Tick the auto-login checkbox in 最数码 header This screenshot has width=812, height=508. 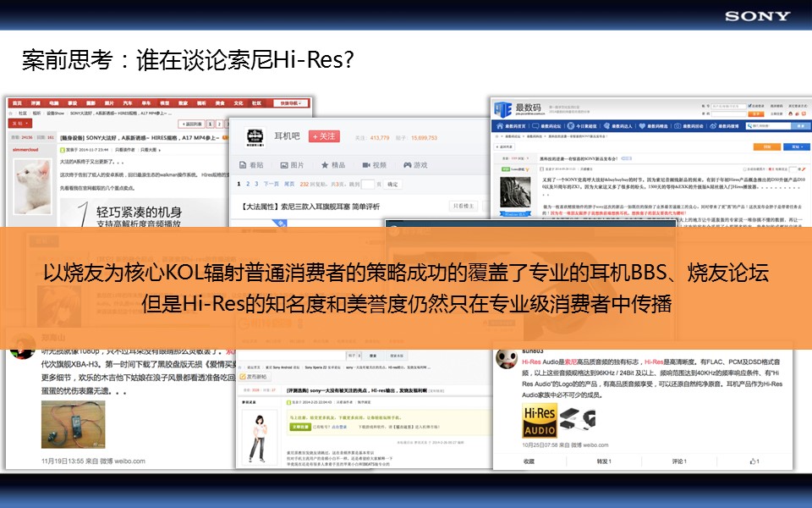tap(749, 106)
